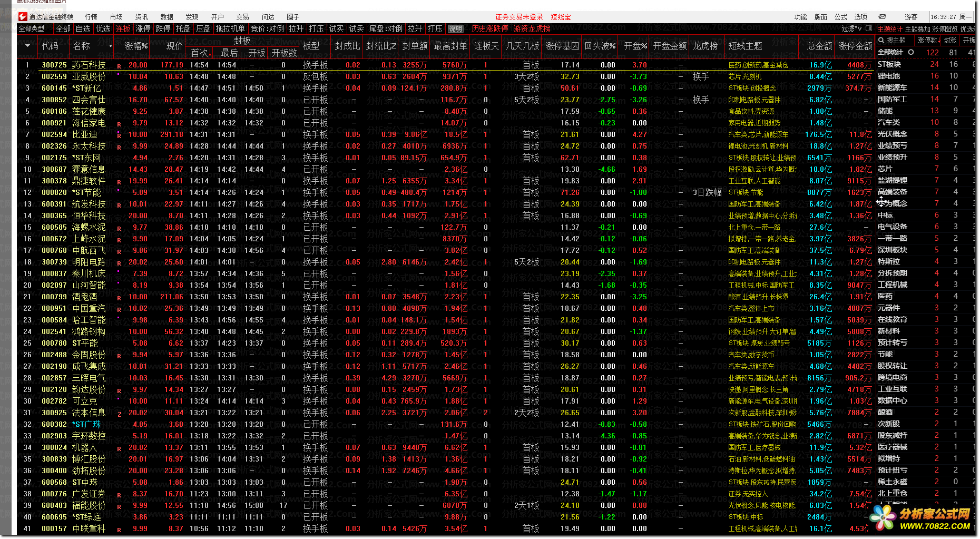Open 游资龙虎榜 link
The height and width of the screenshot is (539, 980).
tap(532, 28)
